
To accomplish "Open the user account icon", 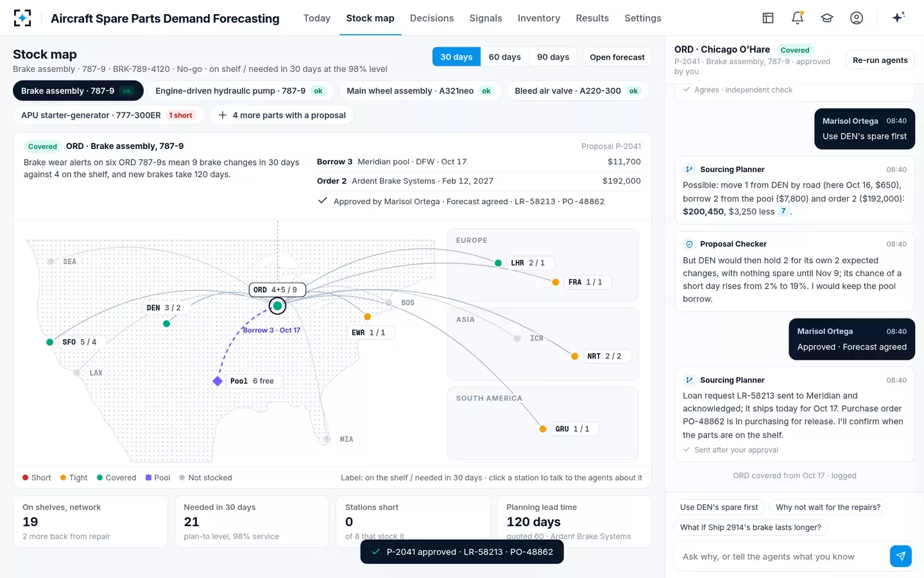I will point(857,18).
